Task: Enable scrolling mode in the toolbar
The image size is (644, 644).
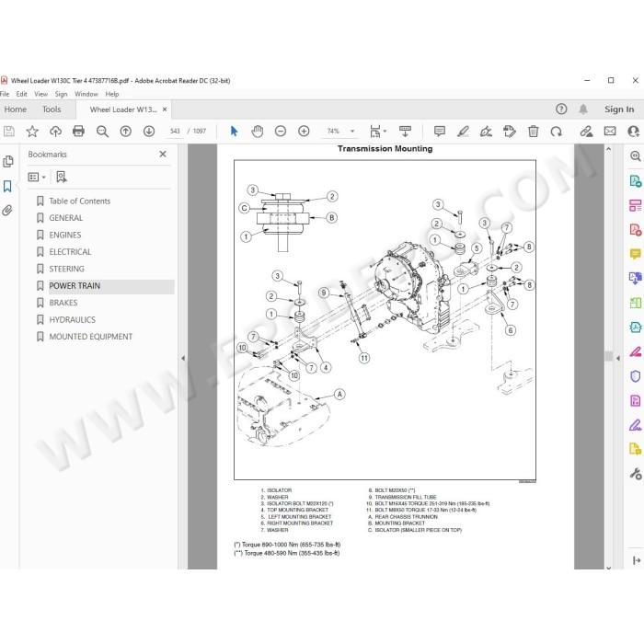Action: (406, 132)
